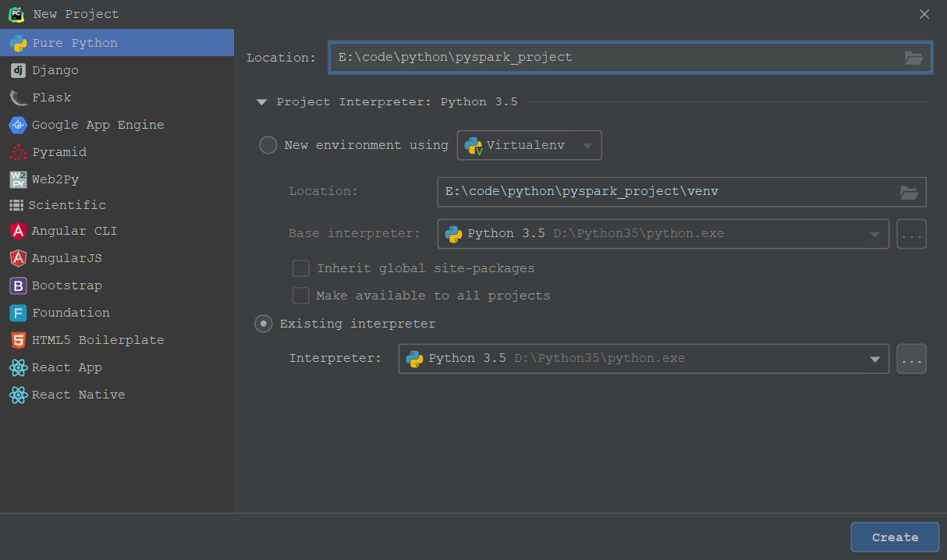
Task: Select Existing interpreter radio button
Action: (x=264, y=324)
